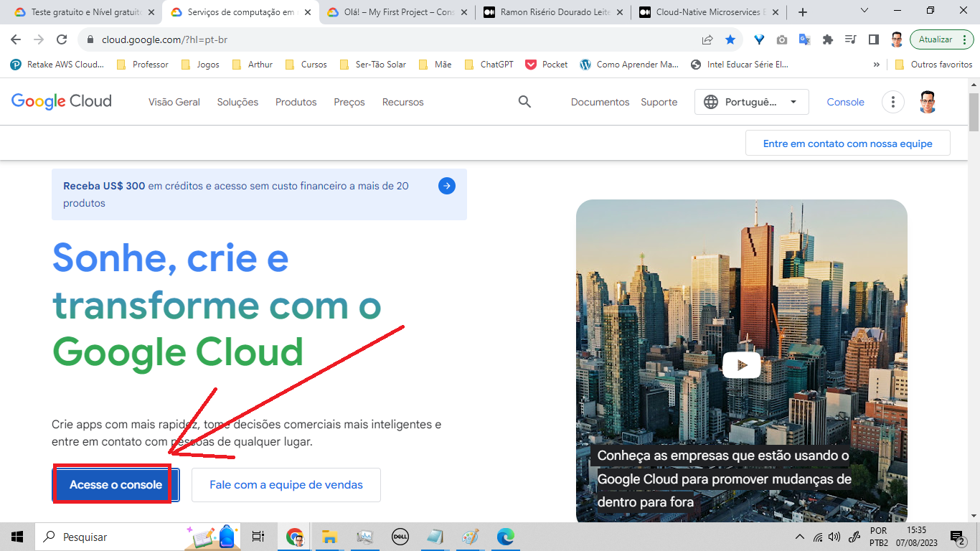Viewport: 980px width, 551px height.
Task: Open the Extensions puzzle piece icon
Action: click(828, 39)
